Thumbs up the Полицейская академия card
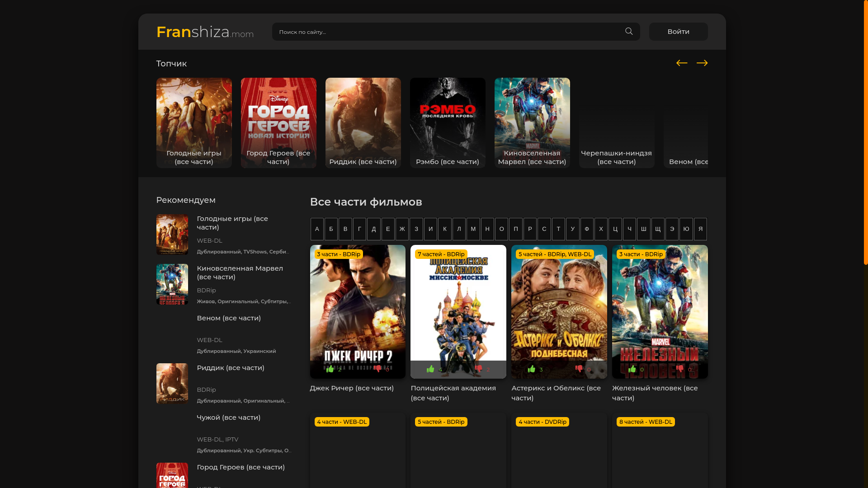Viewport: 868px width, 488px height. pyautogui.click(x=430, y=369)
